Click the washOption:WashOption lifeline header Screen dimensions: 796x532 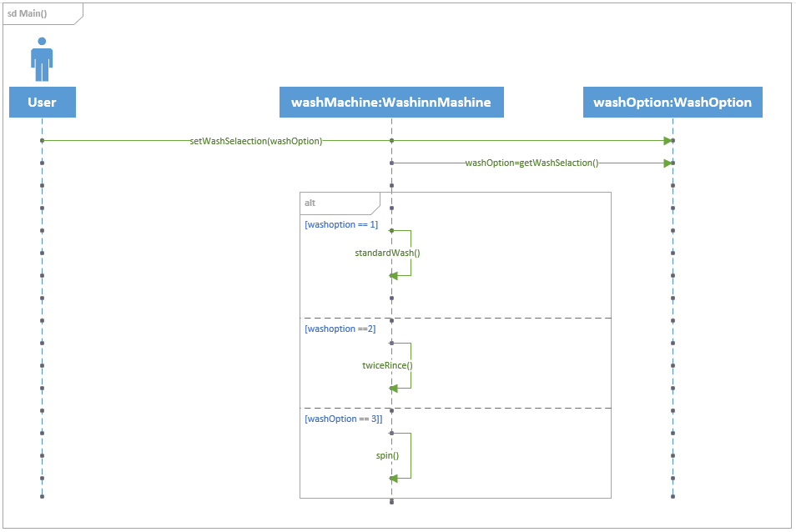click(673, 102)
